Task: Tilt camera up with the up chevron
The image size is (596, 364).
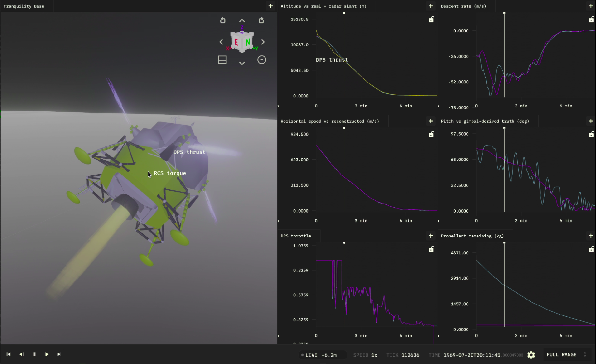Action: pyautogui.click(x=242, y=21)
